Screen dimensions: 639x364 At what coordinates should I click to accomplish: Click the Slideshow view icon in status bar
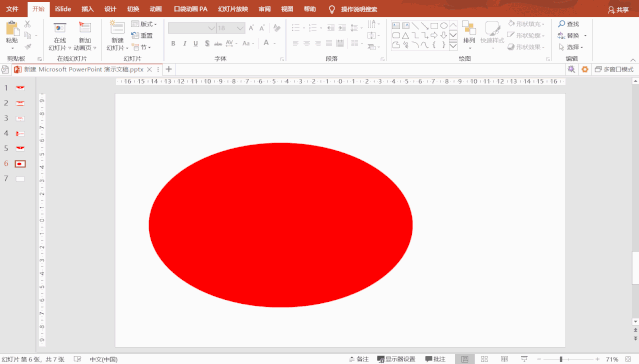click(x=524, y=359)
